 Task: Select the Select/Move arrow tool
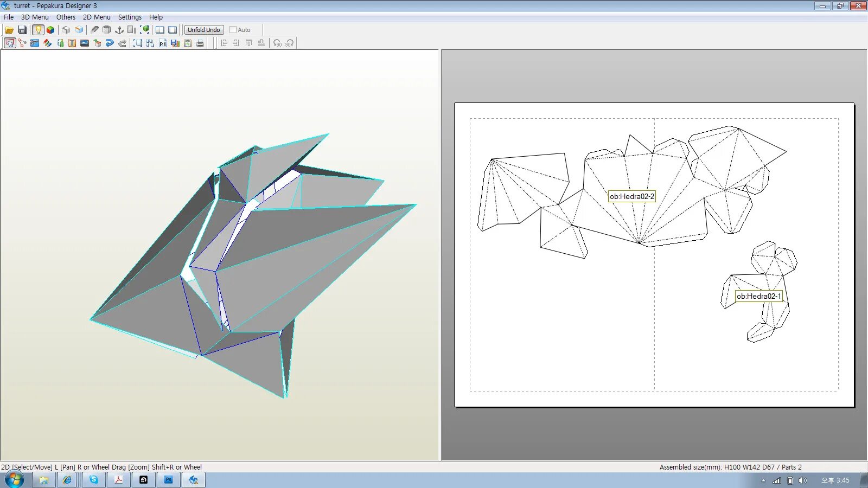(x=10, y=43)
